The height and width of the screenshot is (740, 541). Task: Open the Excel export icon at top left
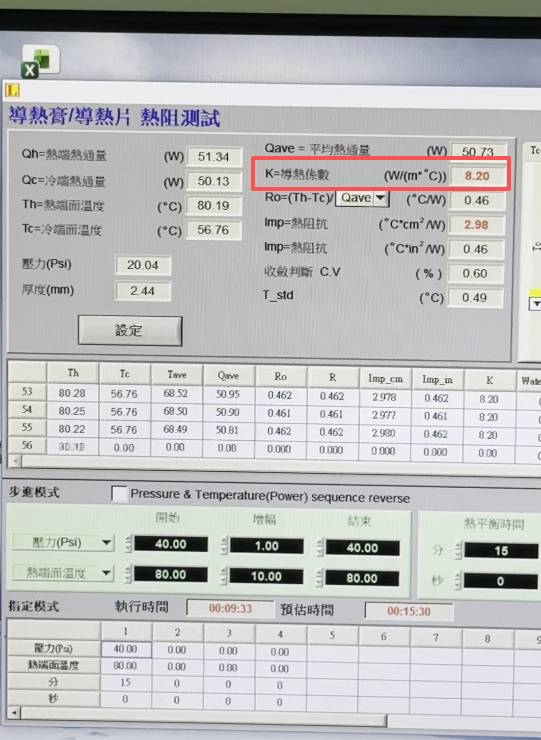[40, 61]
